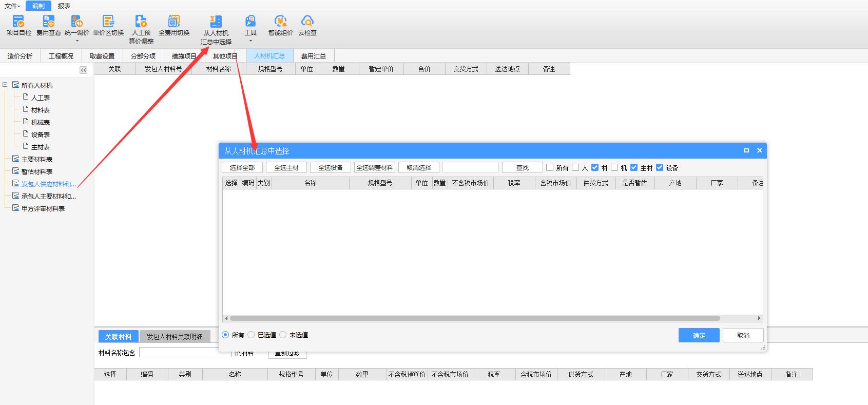Enable 机 filter checkbox
The height and width of the screenshot is (405, 868).
click(614, 167)
